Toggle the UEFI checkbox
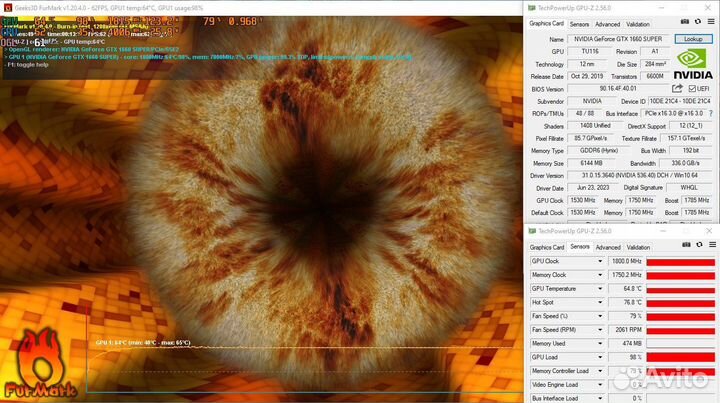Viewport: 720px width, 403px height. point(692,88)
